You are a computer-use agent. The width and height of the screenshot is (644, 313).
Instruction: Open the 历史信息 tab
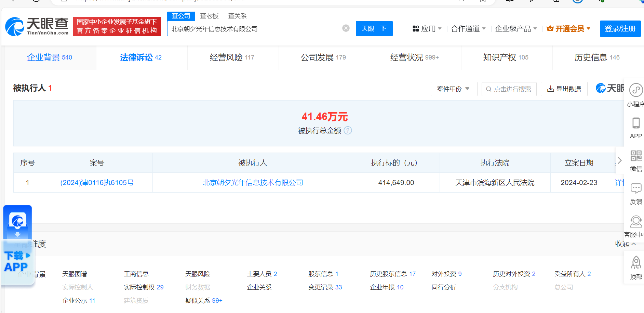[x=598, y=57]
